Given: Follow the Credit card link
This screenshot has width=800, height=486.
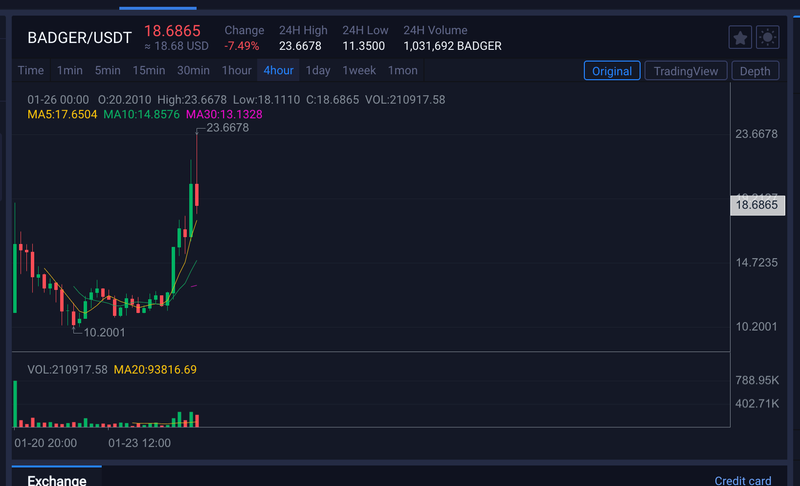Looking at the screenshot, I should [x=742, y=480].
